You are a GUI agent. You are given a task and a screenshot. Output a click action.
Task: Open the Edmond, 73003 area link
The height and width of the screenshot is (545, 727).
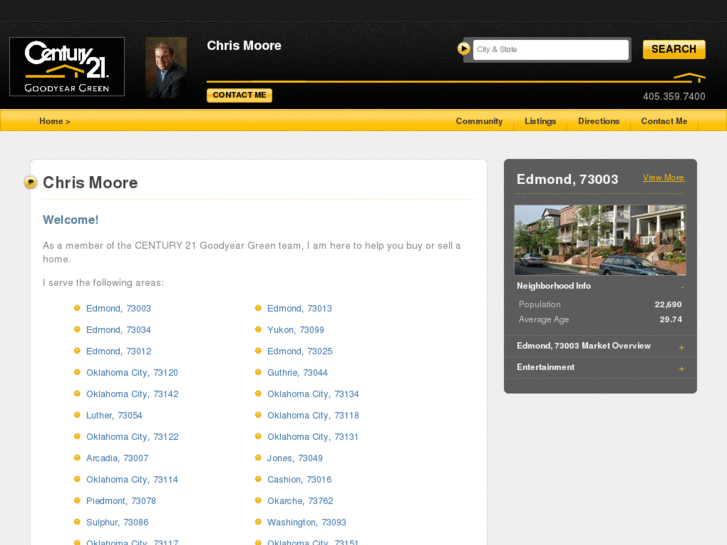click(x=118, y=308)
